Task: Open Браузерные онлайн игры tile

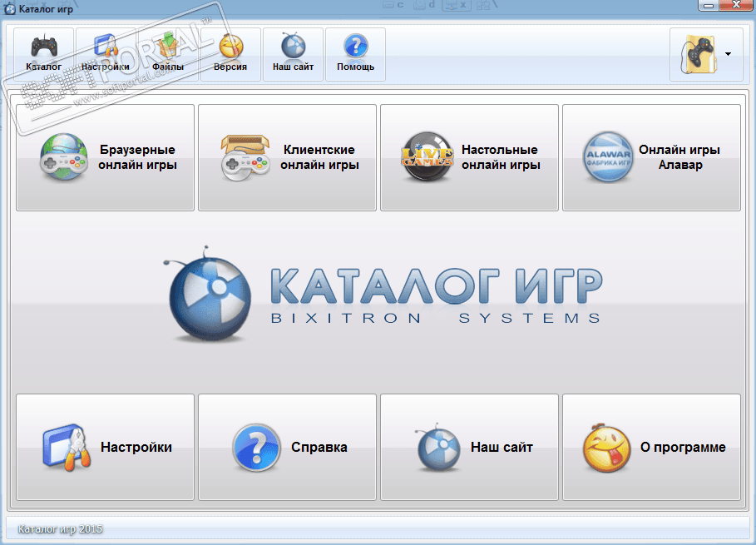Action: pyautogui.click(x=105, y=158)
